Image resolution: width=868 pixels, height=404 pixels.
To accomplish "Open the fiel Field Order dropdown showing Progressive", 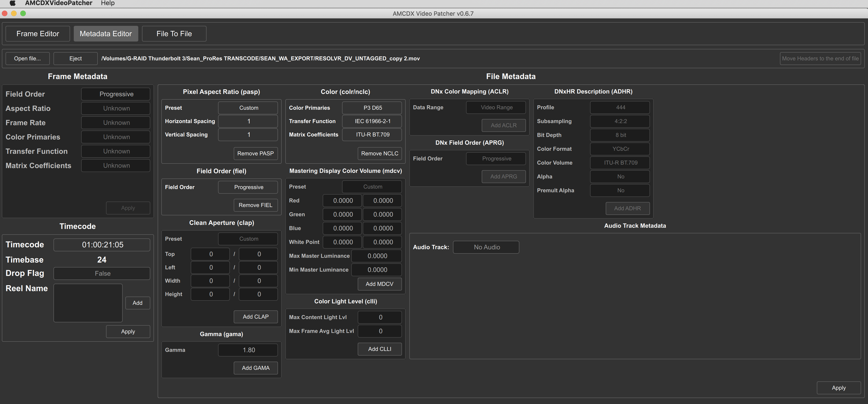I will 248,187.
